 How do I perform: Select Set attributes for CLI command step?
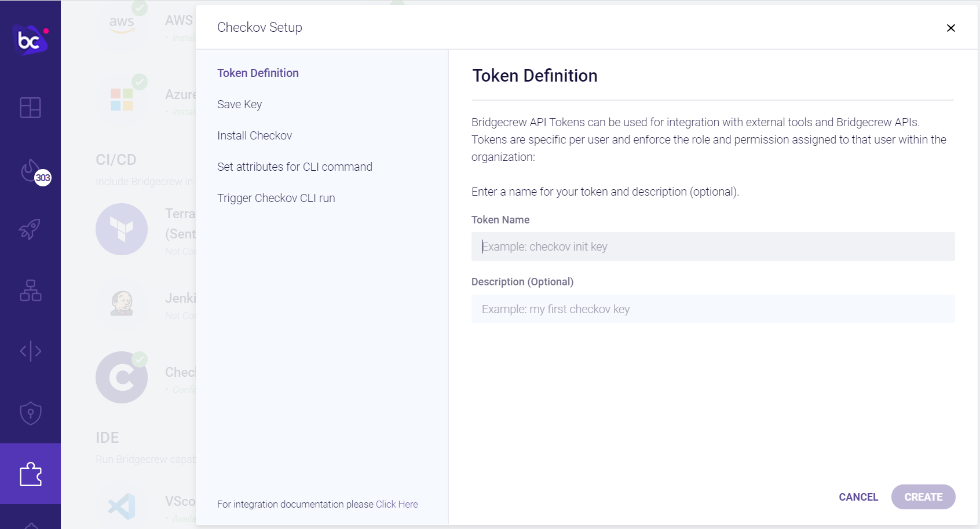coord(294,167)
